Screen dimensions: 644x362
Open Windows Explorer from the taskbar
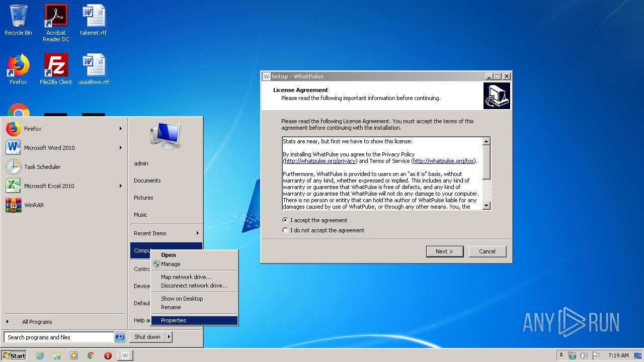(57, 355)
